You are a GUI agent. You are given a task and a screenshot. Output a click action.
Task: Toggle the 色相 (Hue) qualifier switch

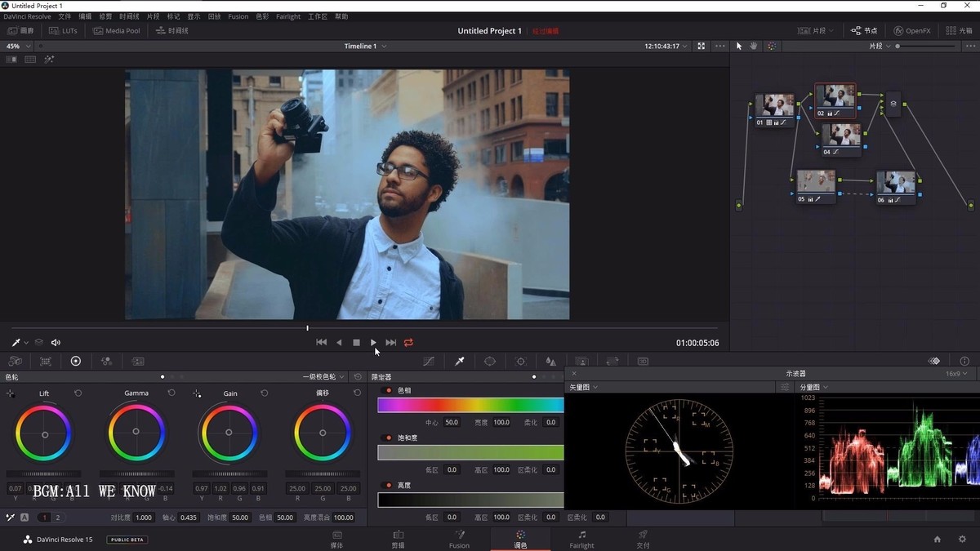388,390
